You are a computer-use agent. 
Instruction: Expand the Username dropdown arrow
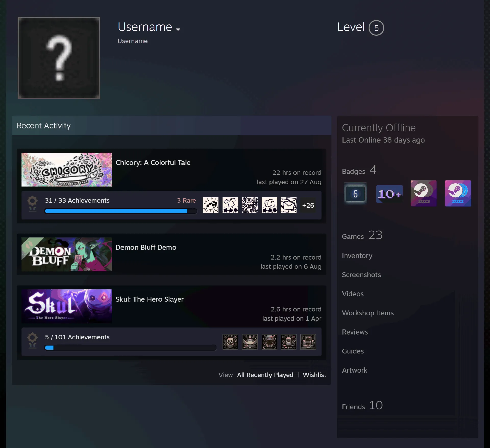(x=178, y=29)
